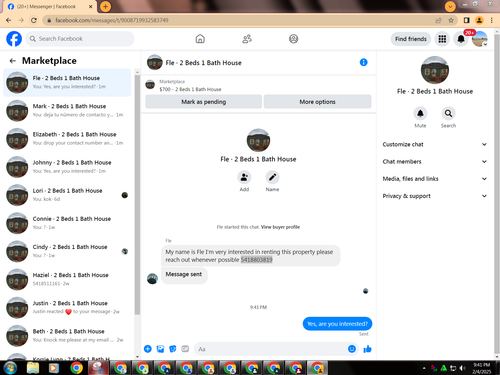Screen dimensions: 500x375
Task: Open the $700 Marketplace listing link
Action: point(190,89)
